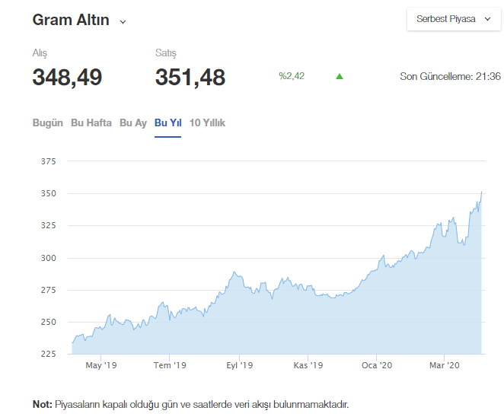Switch to the Bugün tab
The width and height of the screenshot is (504, 420).
pyautogui.click(x=47, y=123)
